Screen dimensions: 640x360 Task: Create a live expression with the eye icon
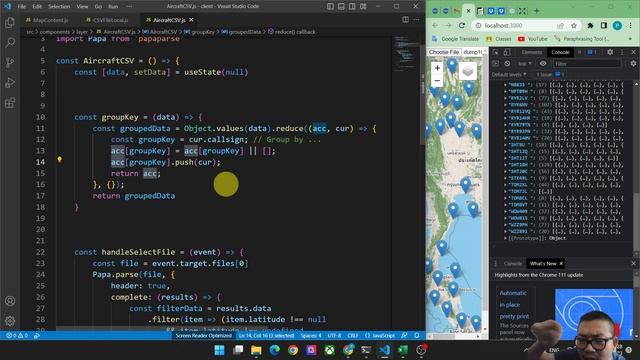(543, 64)
